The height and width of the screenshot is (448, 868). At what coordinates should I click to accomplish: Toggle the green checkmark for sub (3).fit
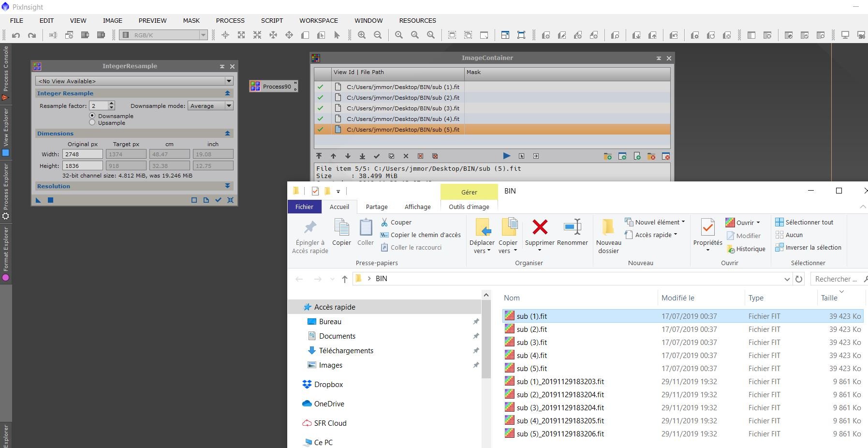pos(320,108)
